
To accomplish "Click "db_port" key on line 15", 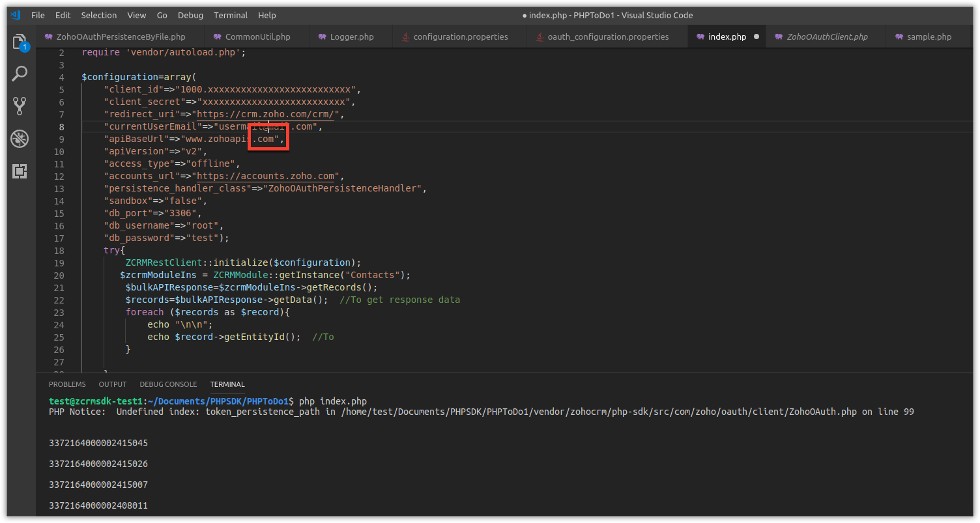I will (128, 213).
